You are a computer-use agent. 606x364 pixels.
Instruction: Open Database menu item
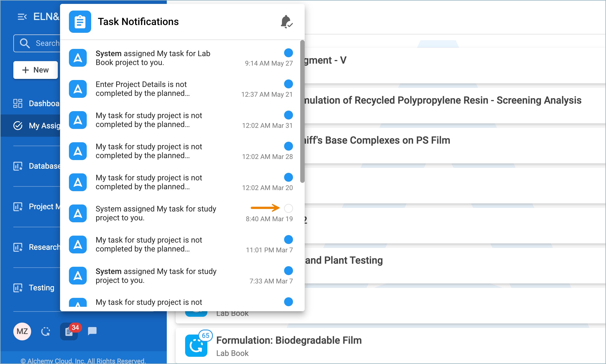pyautogui.click(x=30, y=166)
